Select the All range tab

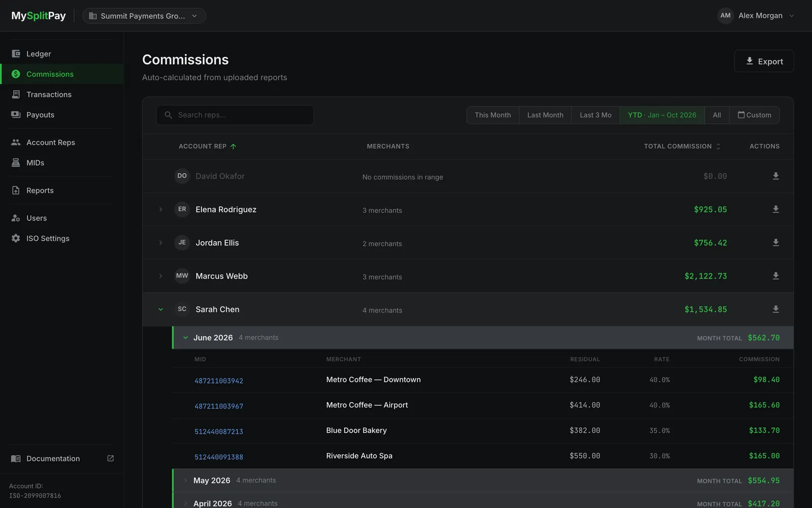717,115
